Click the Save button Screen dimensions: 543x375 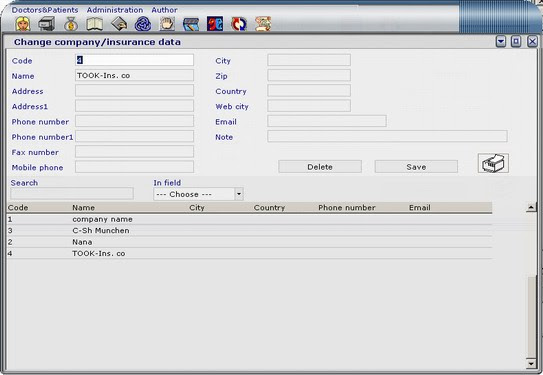click(x=416, y=167)
